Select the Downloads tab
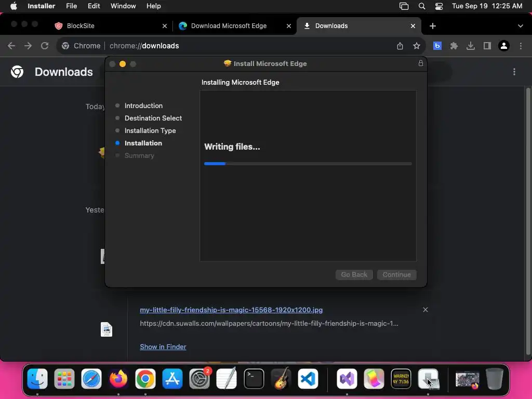This screenshot has width=532, height=399. [359, 26]
